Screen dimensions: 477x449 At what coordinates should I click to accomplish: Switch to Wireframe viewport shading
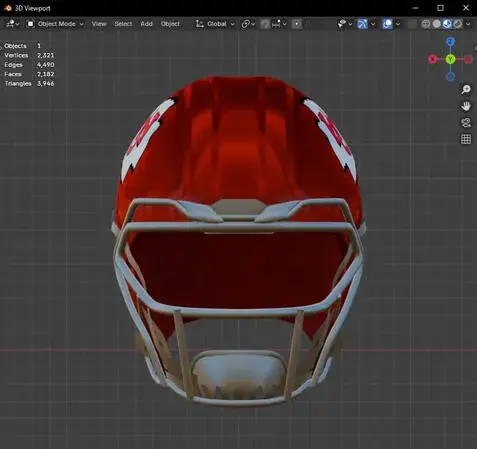(x=426, y=24)
